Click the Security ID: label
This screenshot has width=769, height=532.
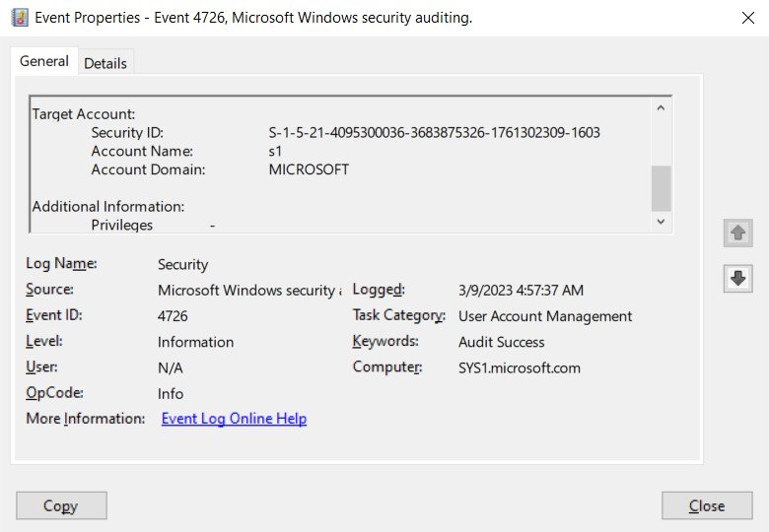point(127,132)
